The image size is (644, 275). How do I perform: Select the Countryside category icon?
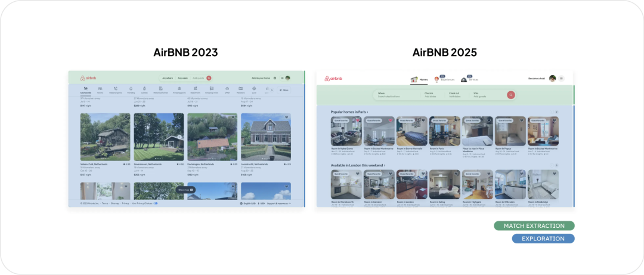pyautogui.click(x=85, y=89)
